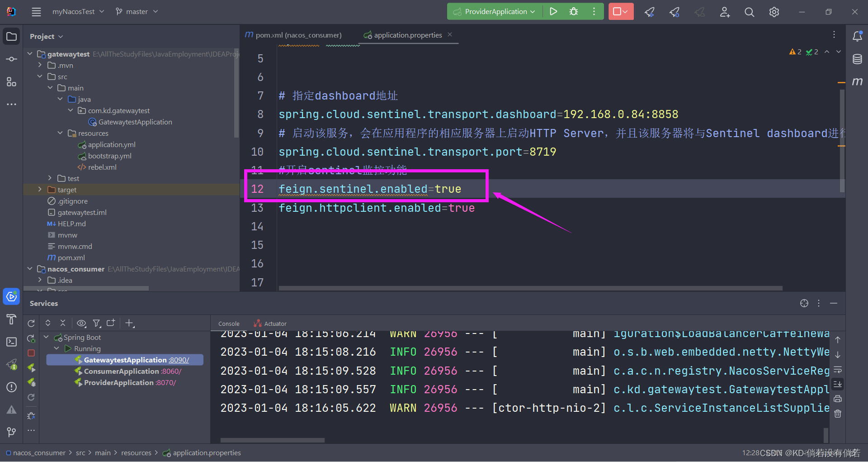Screen dimensions: 868x462
Task: Expand the target folder
Action: [40, 190]
